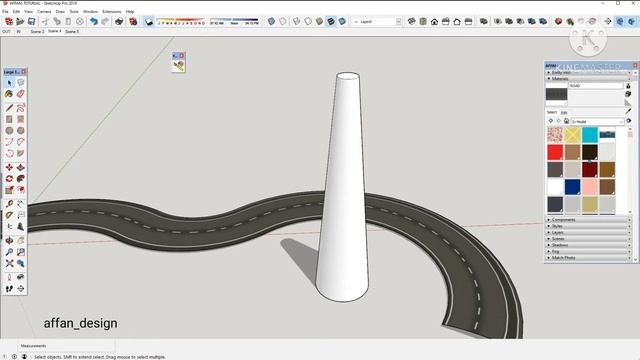Click the materials Back arrow button
This screenshot has width=640, height=360.
tap(551, 121)
